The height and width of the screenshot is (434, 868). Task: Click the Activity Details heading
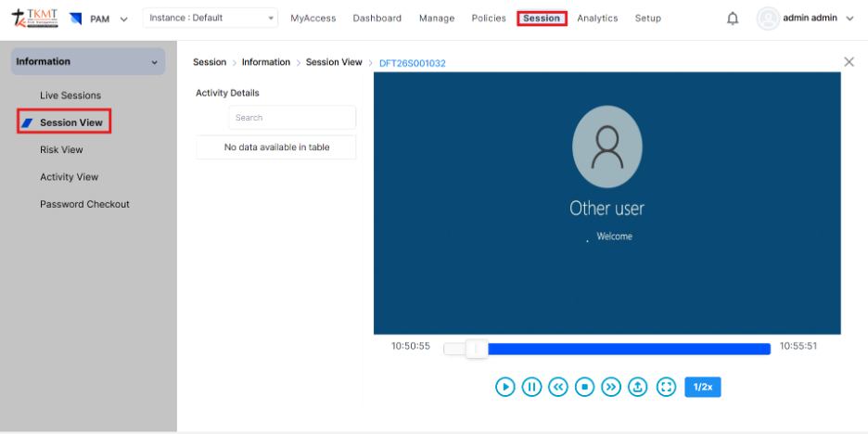click(x=227, y=93)
